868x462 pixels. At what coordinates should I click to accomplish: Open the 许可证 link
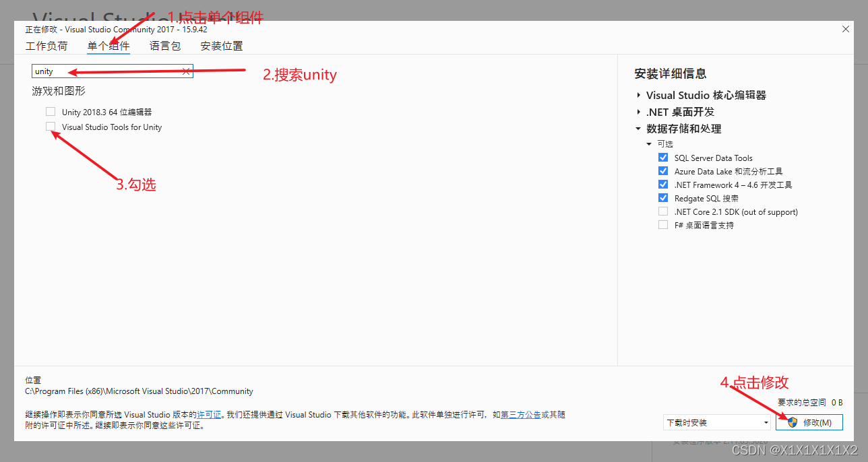209,414
